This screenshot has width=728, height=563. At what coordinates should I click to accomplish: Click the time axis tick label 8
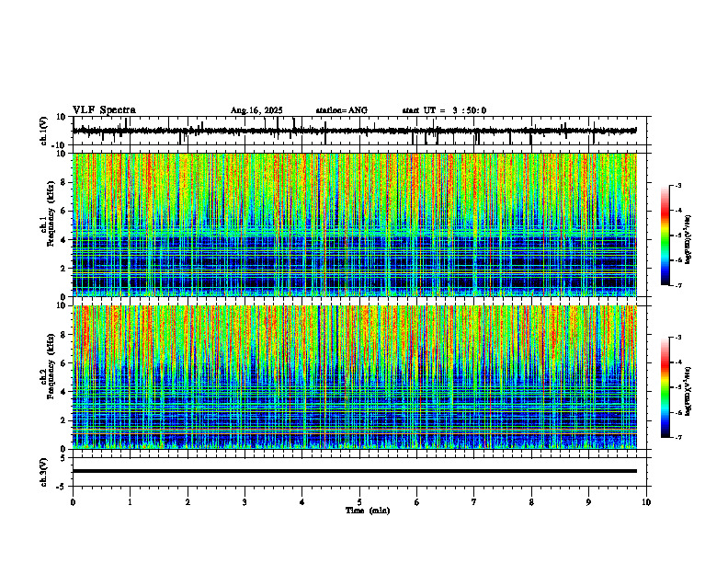[x=531, y=502]
